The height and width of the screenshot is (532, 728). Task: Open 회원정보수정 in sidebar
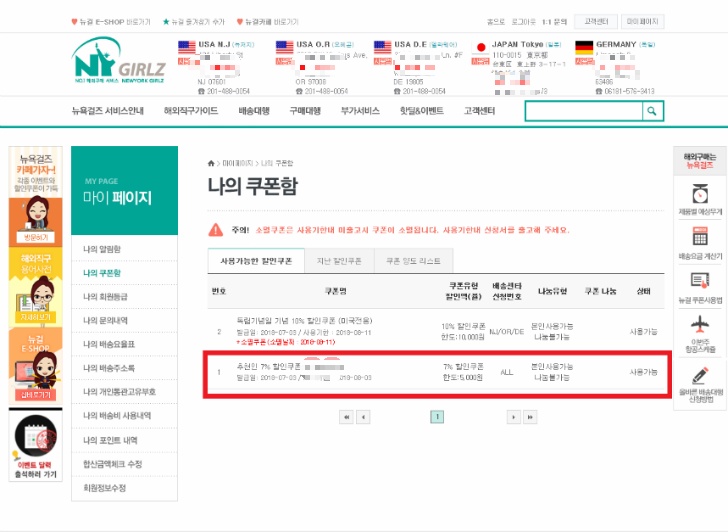pyautogui.click(x=124, y=488)
